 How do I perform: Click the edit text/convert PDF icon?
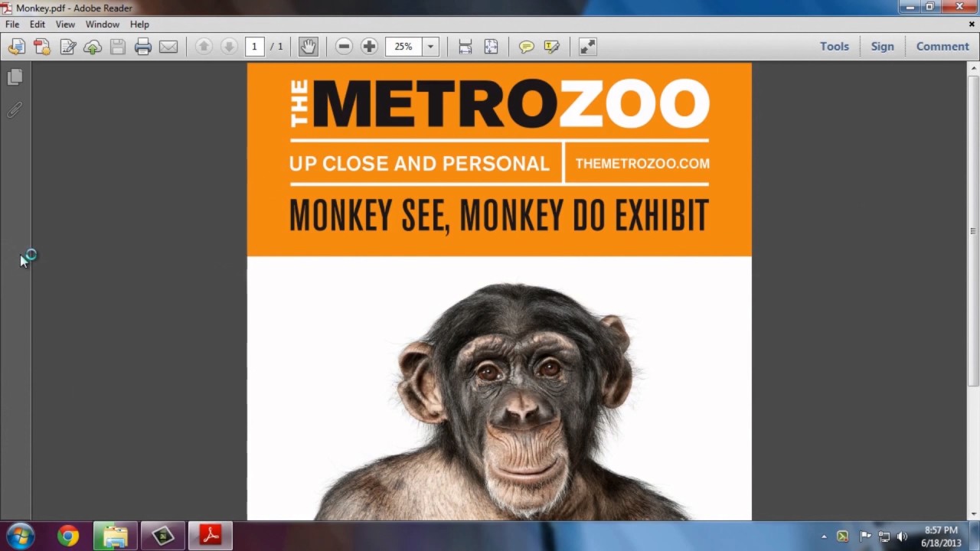67,47
